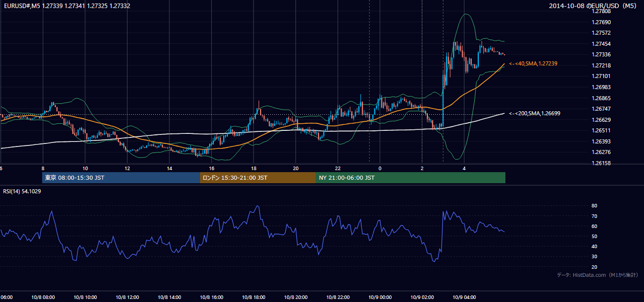Viewport: 644px width, 302px height.
Task: Click the 10/8 08:00 time label
Action: click(x=43, y=297)
